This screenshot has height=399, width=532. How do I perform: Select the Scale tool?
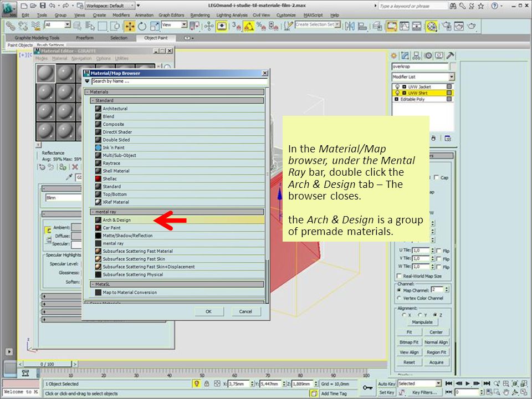coord(155,26)
